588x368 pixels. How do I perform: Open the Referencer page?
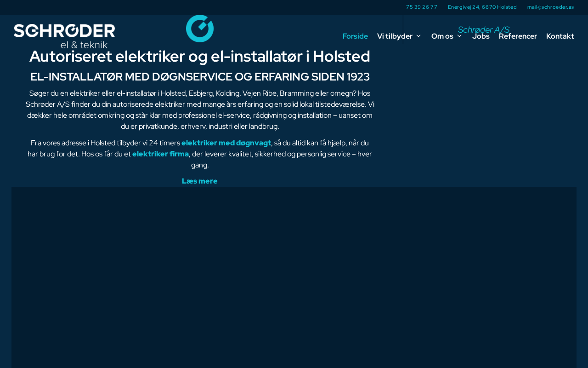tap(518, 36)
